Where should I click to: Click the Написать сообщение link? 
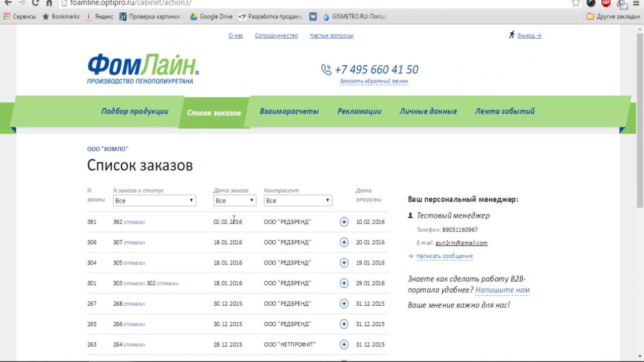click(x=444, y=256)
